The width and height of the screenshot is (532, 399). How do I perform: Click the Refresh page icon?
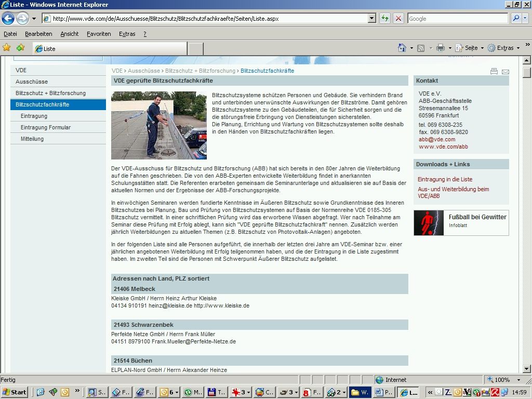coord(384,18)
